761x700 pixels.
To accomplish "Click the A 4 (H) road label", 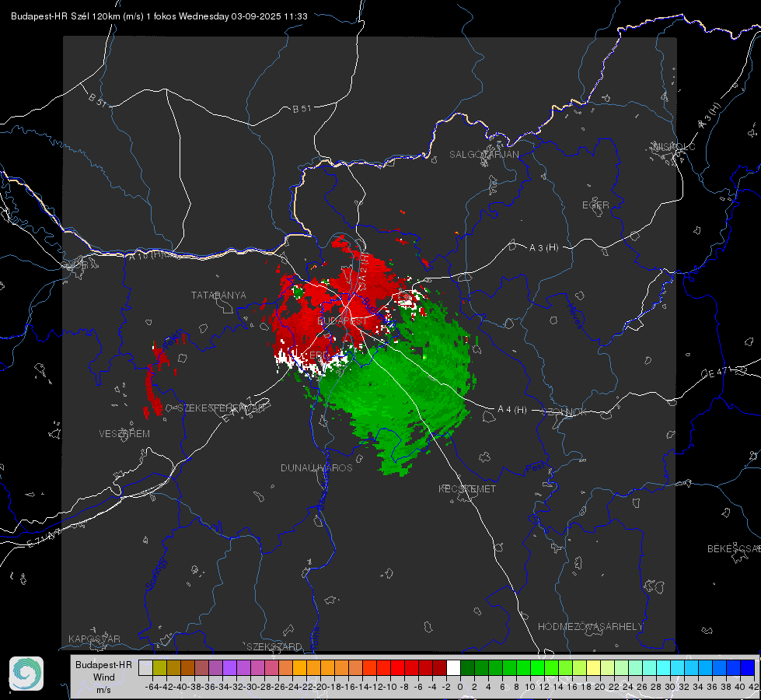I will pyautogui.click(x=512, y=410).
